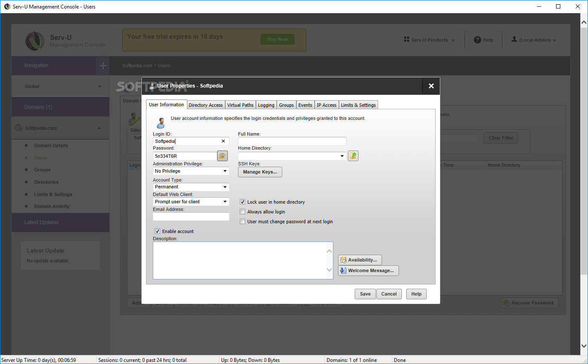Click the Buy Now button

[x=277, y=40]
